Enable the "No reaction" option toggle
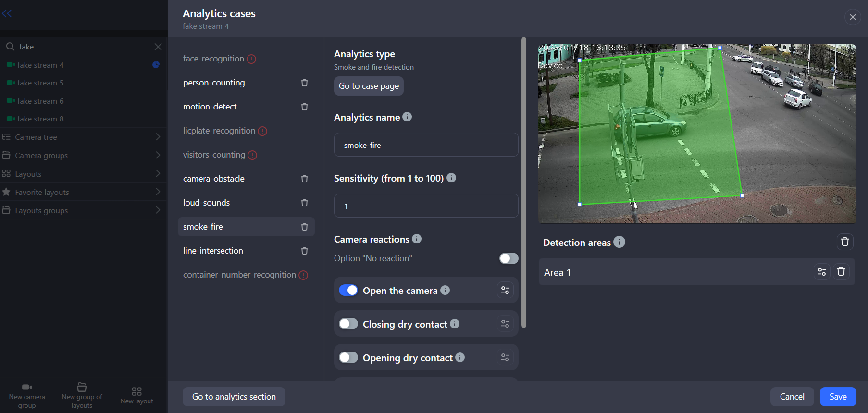The image size is (868, 413). pos(508,258)
